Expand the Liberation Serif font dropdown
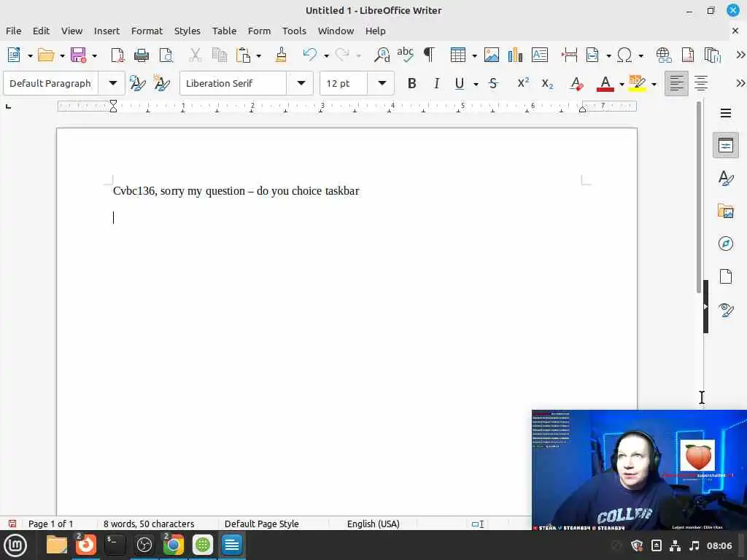Screen dimensions: 747x560 [x=301, y=83]
